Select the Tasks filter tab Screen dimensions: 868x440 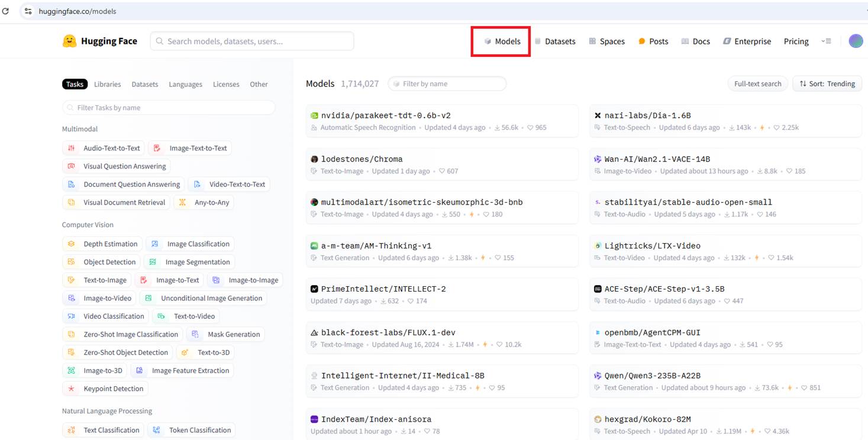[x=75, y=84]
